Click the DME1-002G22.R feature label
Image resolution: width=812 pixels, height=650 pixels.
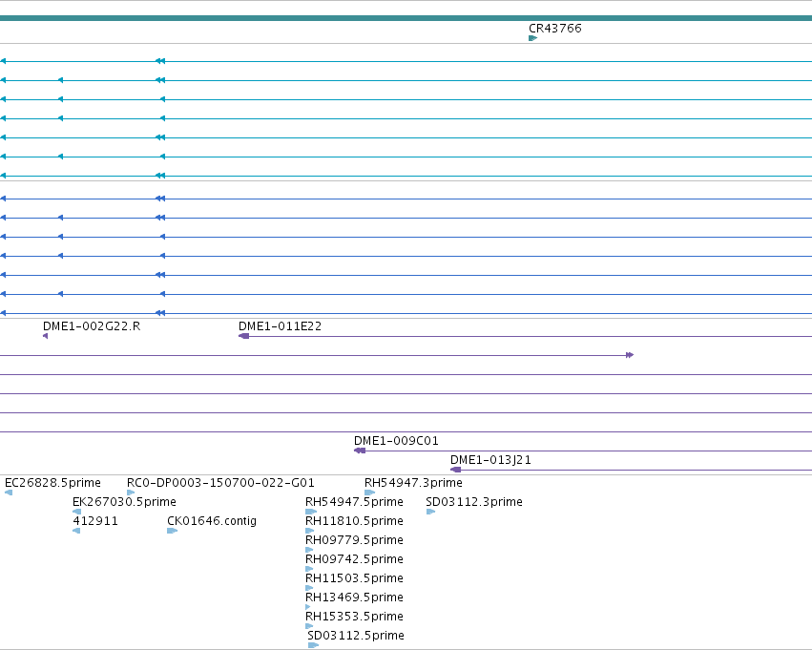click(92, 326)
